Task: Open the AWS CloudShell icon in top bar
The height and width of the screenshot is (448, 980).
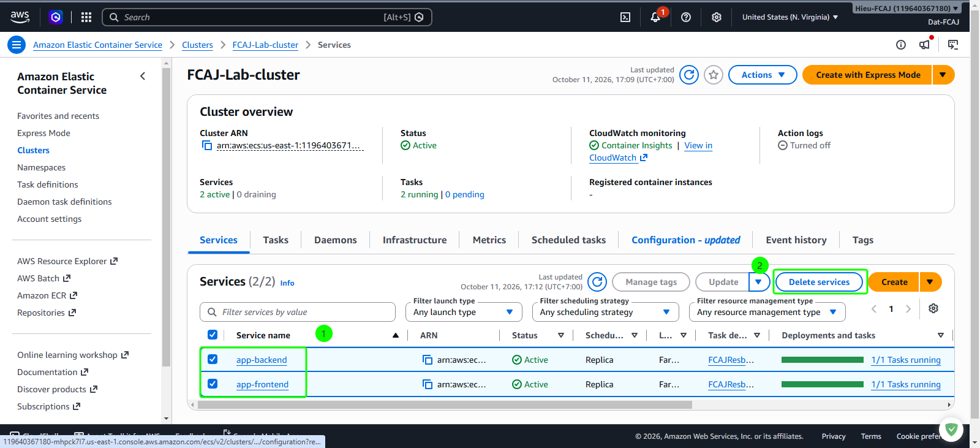Action: [625, 17]
